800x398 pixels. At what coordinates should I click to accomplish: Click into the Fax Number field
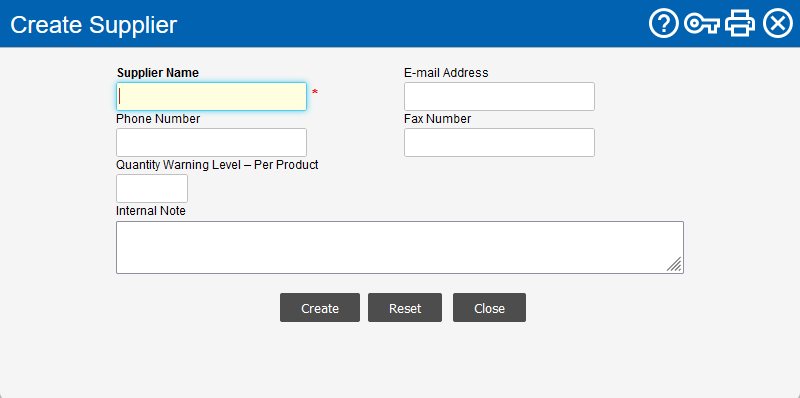[x=499, y=142]
